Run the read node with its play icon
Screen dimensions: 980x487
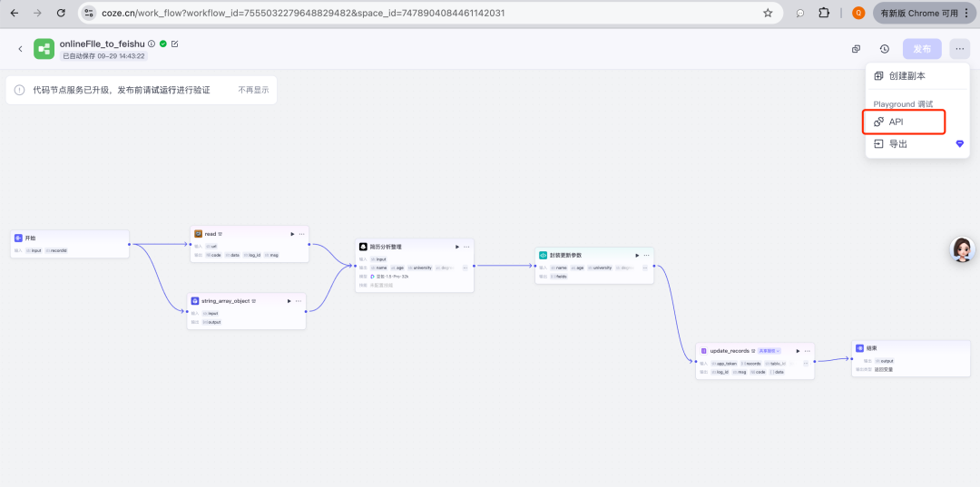click(x=291, y=234)
